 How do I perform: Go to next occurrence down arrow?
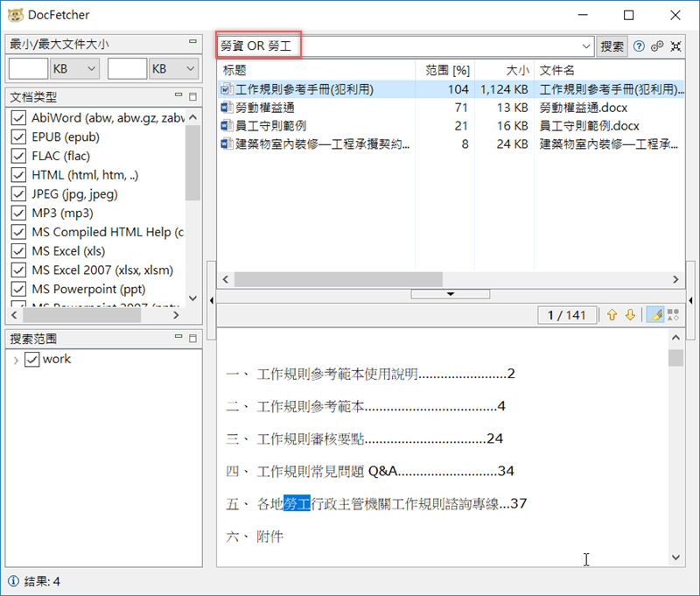pyautogui.click(x=630, y=315)
